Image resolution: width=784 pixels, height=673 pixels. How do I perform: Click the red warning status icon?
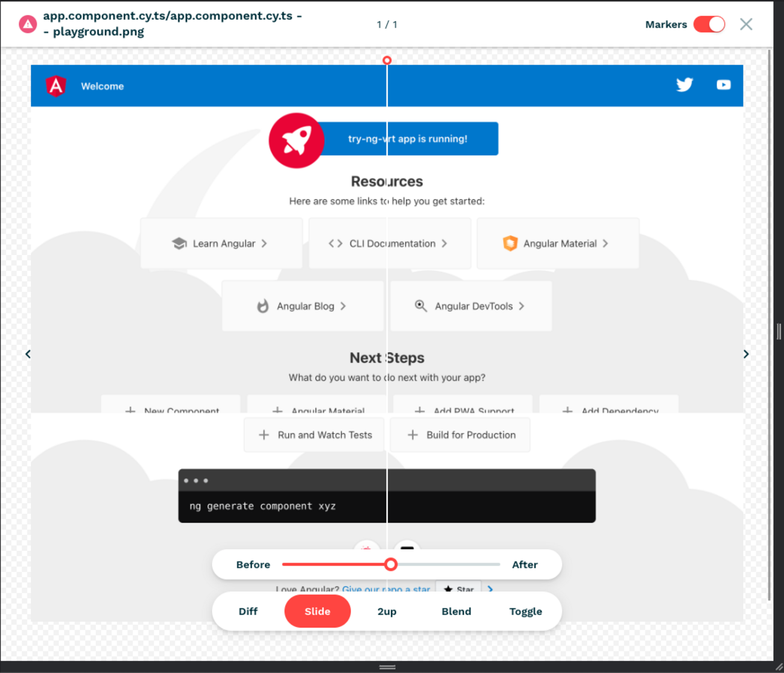pos(28,24)
